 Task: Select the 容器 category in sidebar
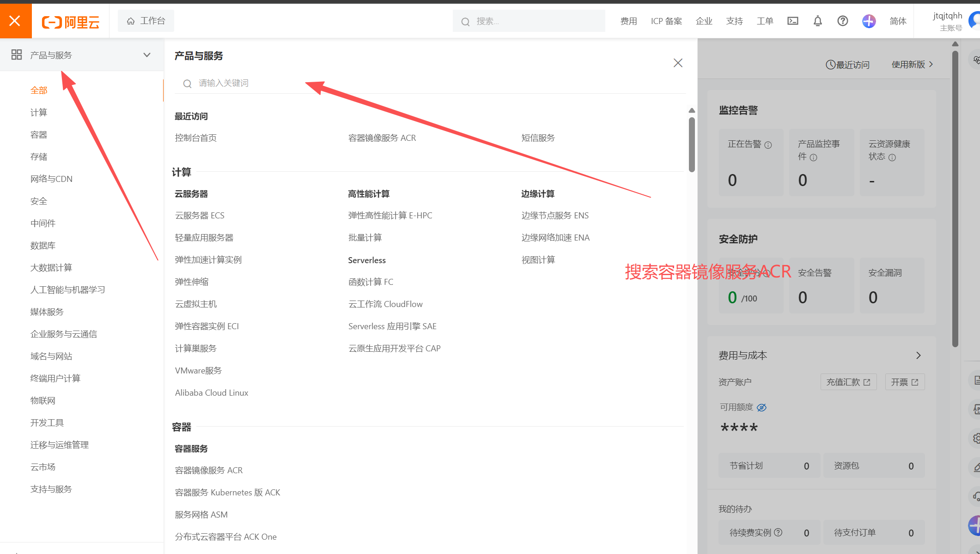click(39, 135)
